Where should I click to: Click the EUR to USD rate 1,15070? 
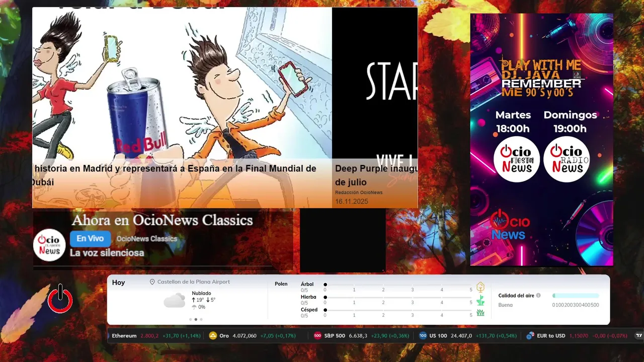tap(579, 336)
